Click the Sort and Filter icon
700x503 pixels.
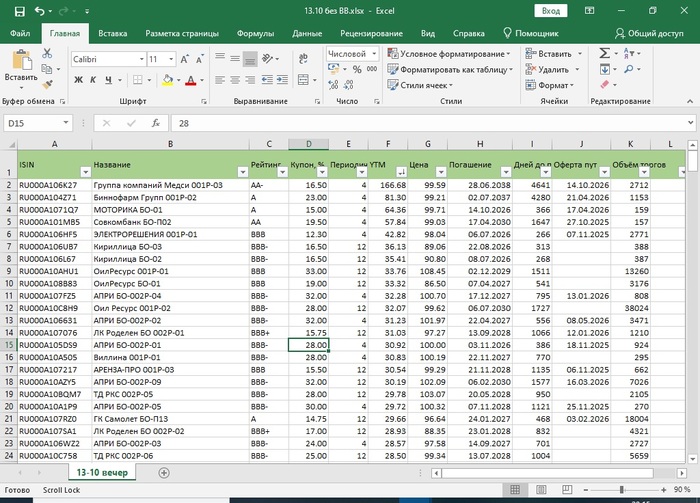pos(630,55)
